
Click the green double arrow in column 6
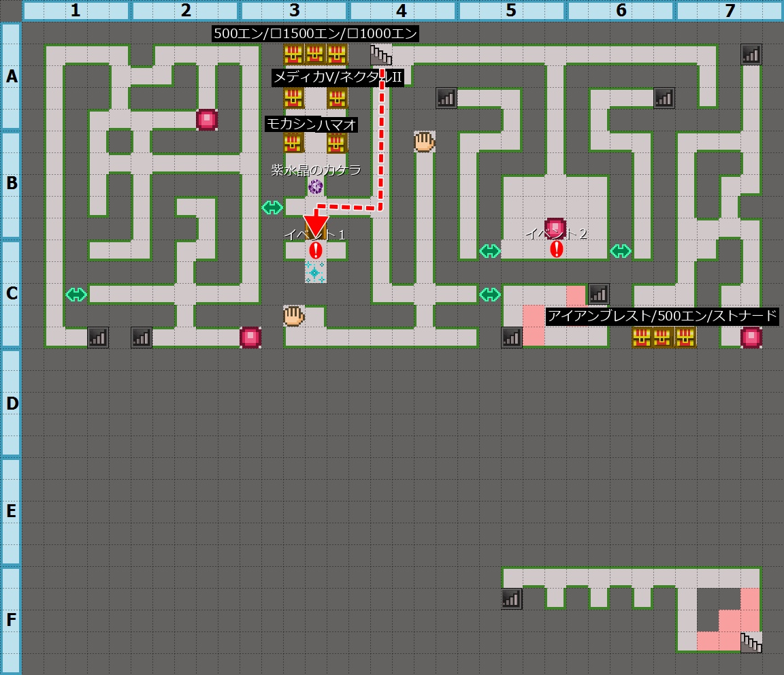pyautogui.click(x=621, y=250)
